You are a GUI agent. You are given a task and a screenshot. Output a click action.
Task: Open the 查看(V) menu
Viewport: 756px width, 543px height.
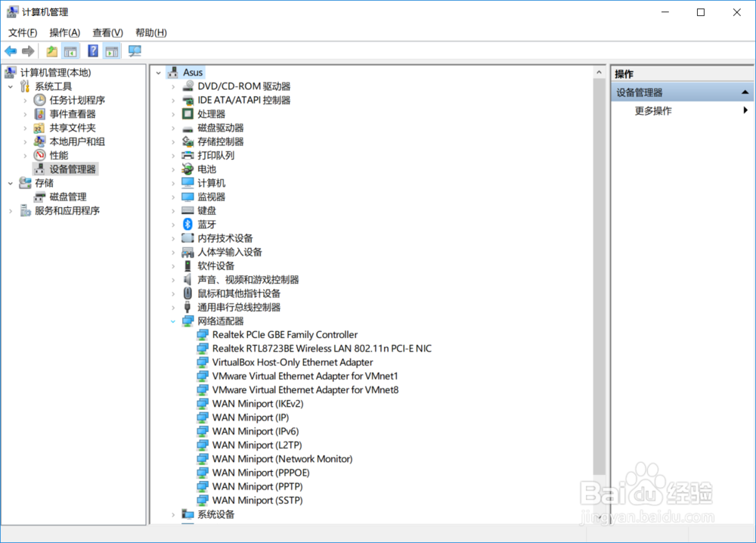coord(107,33)
